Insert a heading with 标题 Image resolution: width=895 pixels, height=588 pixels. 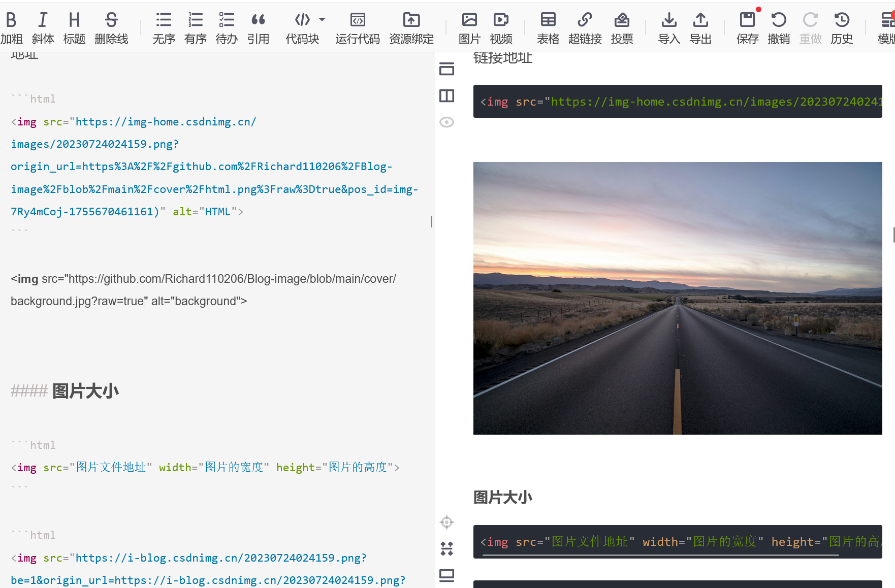coord(74,28)
